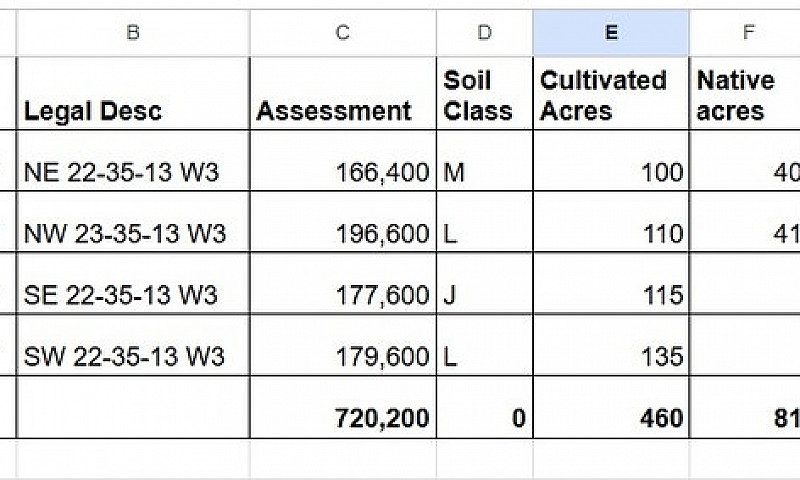
Task: Select soil class total cell '0'
Action: (485, 407)
